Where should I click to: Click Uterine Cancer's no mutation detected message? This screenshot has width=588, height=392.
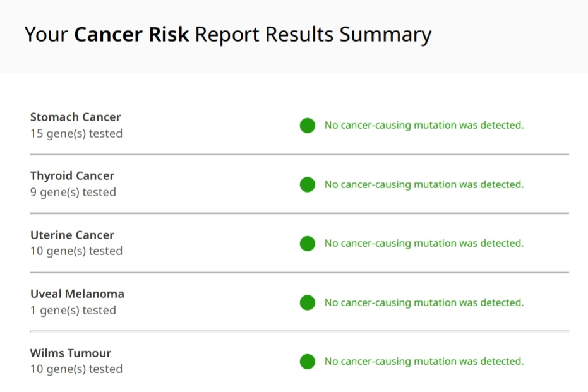coord(424,243)
